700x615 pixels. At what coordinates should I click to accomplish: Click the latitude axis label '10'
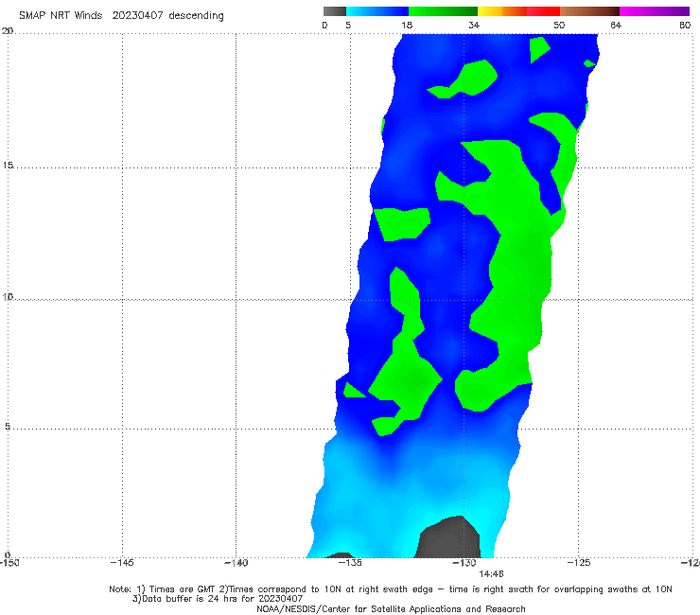click(8, 296)
